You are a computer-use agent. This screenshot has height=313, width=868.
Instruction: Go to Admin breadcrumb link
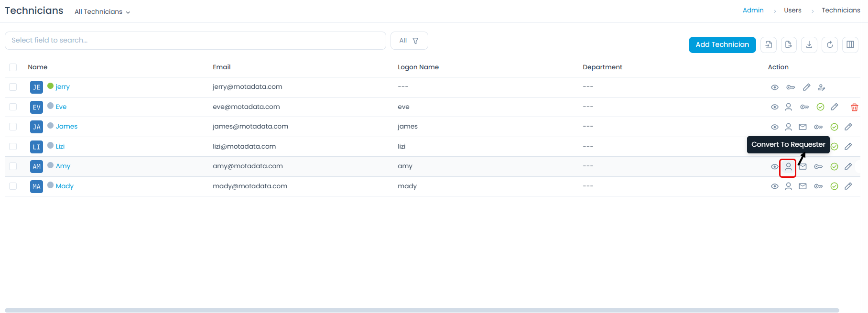(x=753, y=10)
